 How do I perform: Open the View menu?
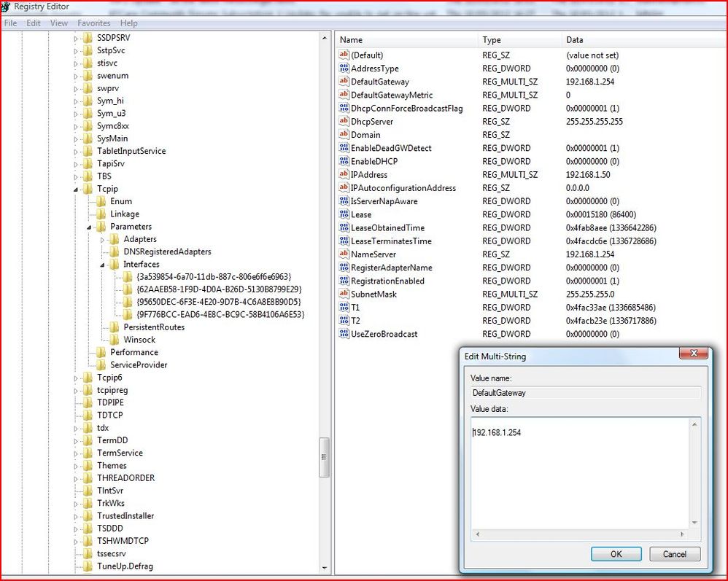(x=59, y=23)
